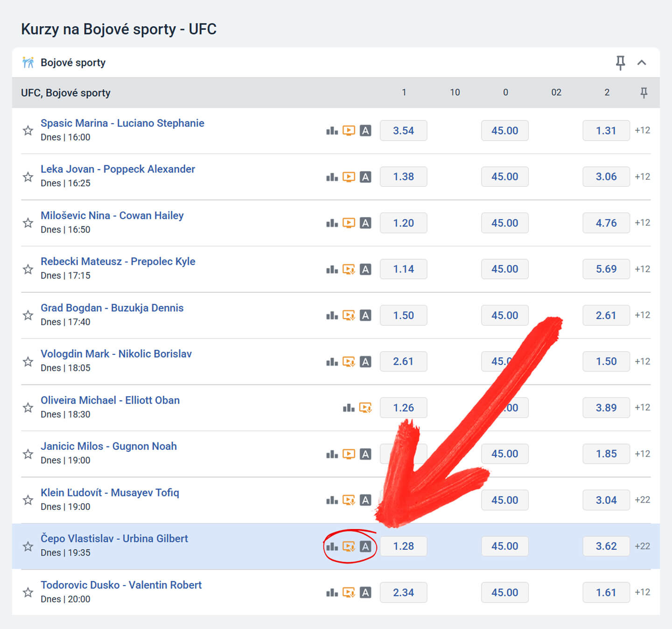This screenshot has width=672, height=629.
Task: Select odds 3.04 for Musayev Tofiq
Action: 606,500
